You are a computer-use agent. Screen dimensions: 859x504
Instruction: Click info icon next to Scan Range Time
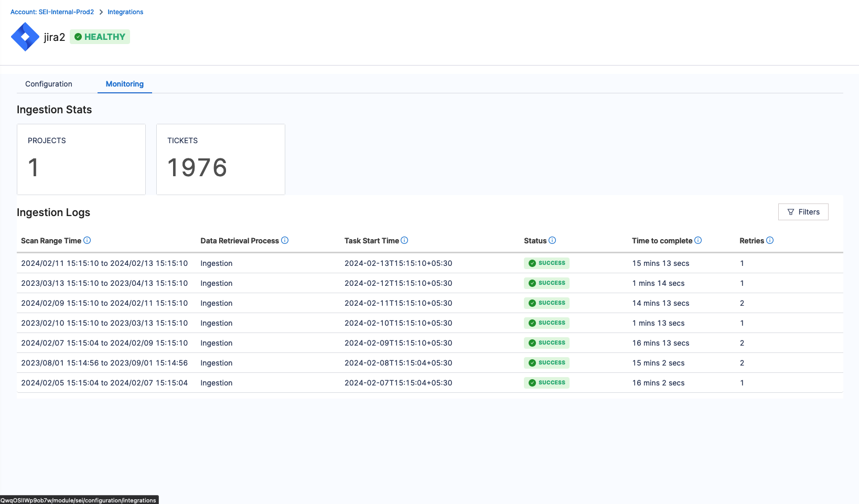pyautogui.click(x=87, y=240)
